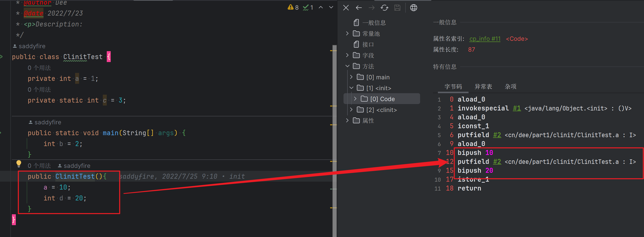Click the reload refresh icon
644x237 pixels.
[x=384, y=8]
